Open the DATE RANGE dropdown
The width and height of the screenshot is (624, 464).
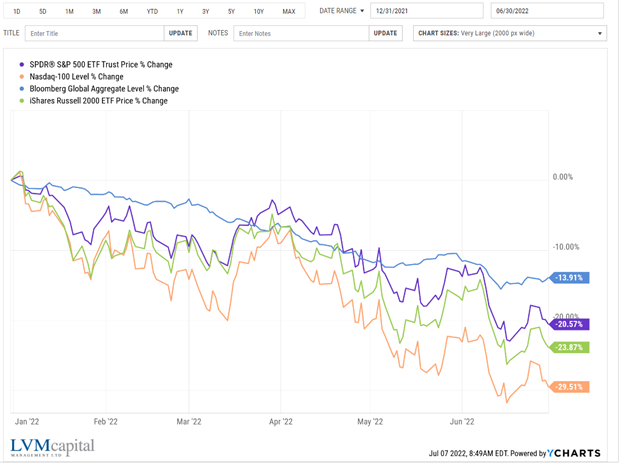(x=341, y=11)
